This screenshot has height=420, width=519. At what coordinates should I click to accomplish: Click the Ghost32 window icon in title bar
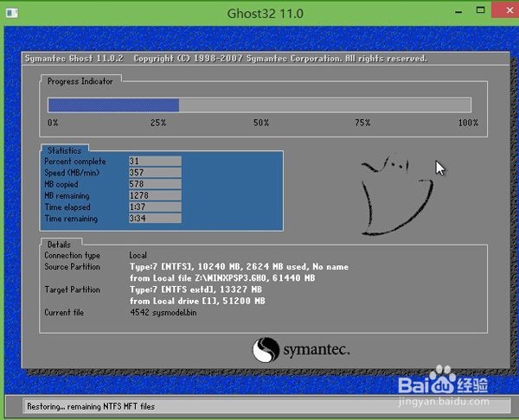point(12,13)
